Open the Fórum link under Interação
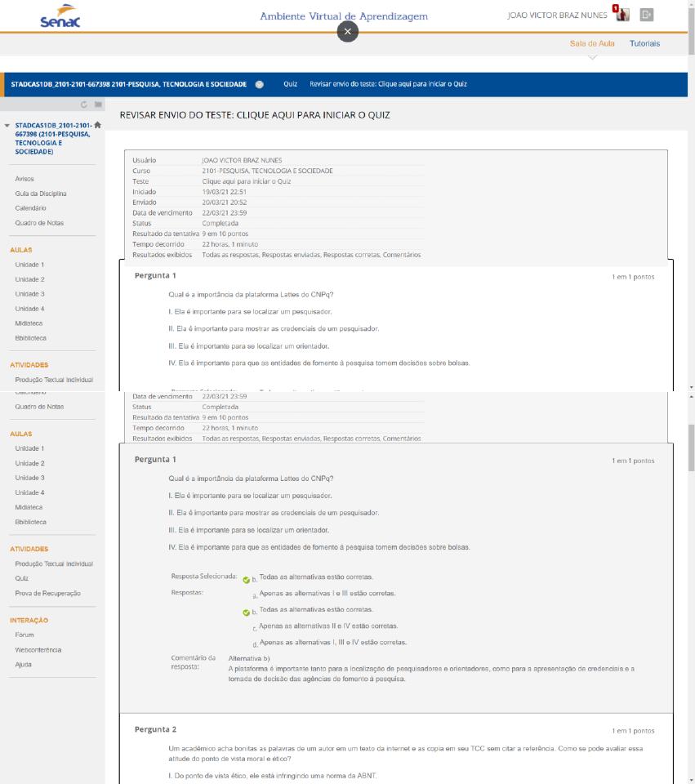Image resolution: width=695 pixels, height=784 pixels. coord(25,635)
